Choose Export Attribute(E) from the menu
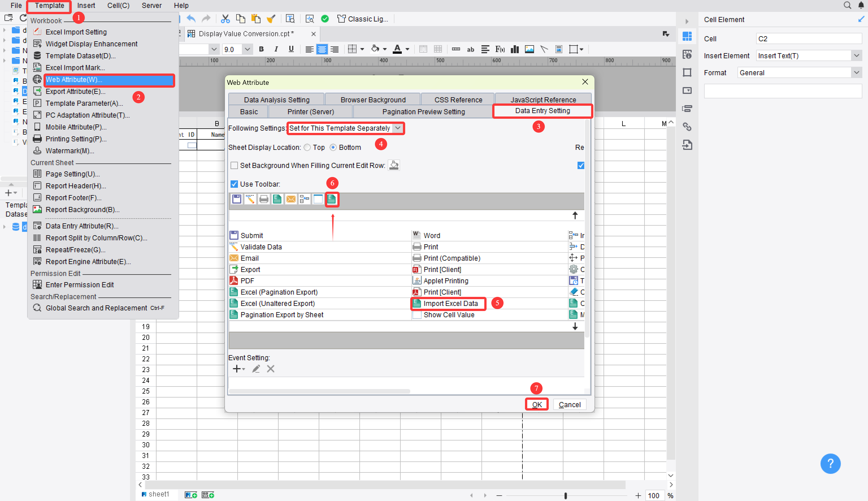 point(75,92)
